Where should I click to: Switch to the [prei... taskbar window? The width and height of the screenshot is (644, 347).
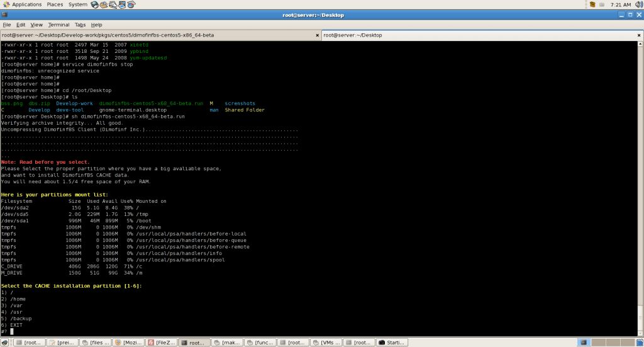click(x=62, y=342)
